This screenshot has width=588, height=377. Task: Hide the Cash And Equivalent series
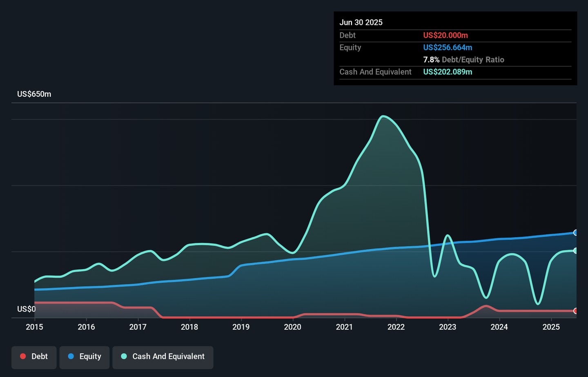coord(163,357)
